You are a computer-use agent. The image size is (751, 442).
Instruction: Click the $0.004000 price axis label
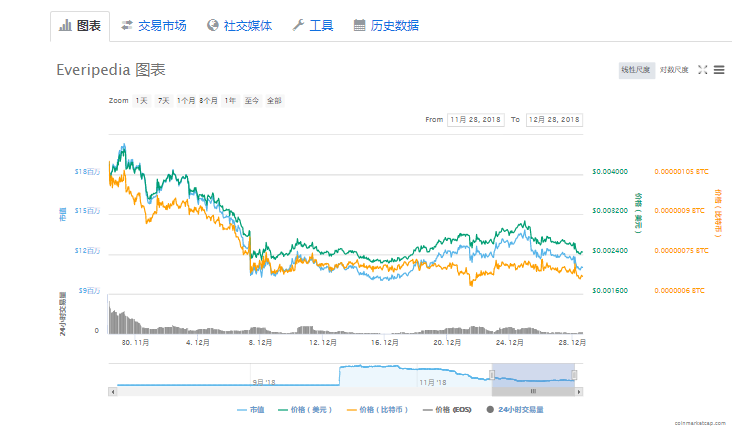(x=610, y=171)
